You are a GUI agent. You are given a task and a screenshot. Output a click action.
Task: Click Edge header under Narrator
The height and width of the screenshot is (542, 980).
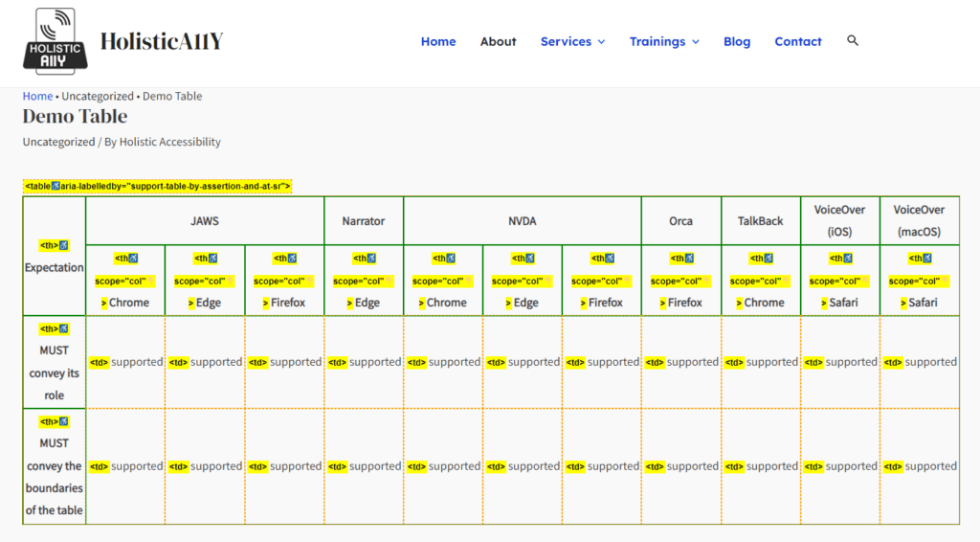point(364,280)
